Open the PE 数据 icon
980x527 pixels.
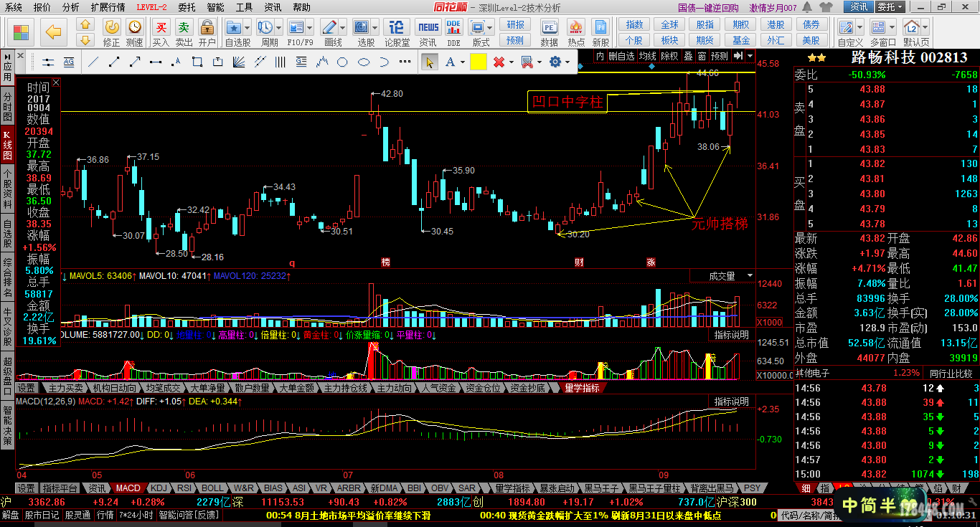point(550,32)
